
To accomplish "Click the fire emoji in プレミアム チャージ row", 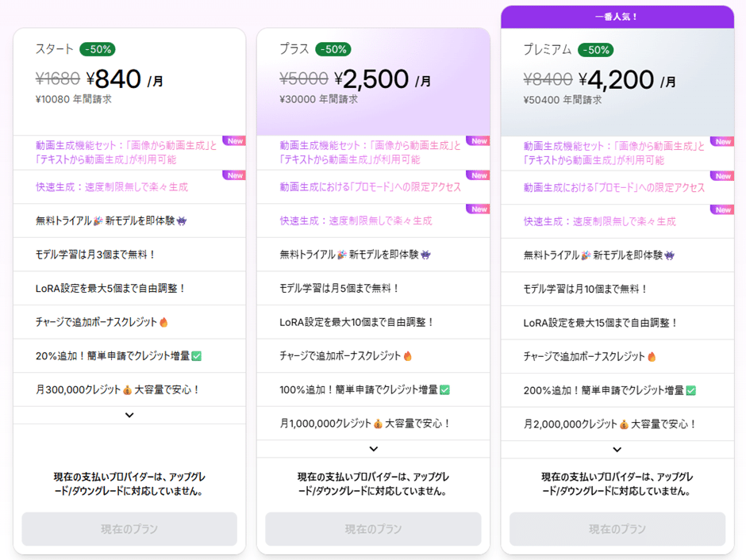I will (x=653, y=356).
